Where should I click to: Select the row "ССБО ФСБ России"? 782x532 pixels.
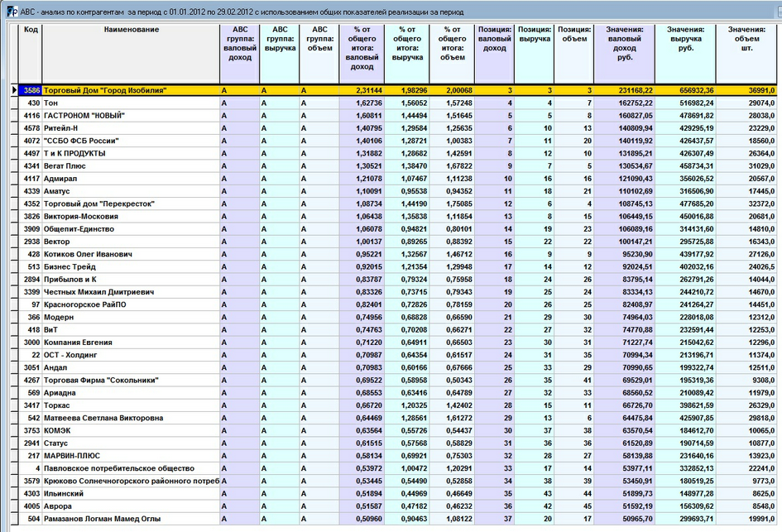[x=397, y=141]
